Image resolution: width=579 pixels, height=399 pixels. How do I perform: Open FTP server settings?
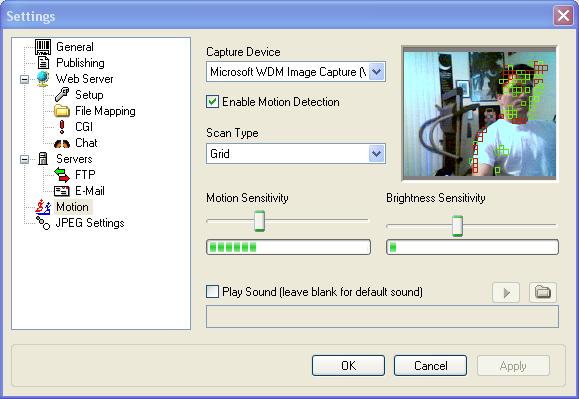(x=85, y=175)
